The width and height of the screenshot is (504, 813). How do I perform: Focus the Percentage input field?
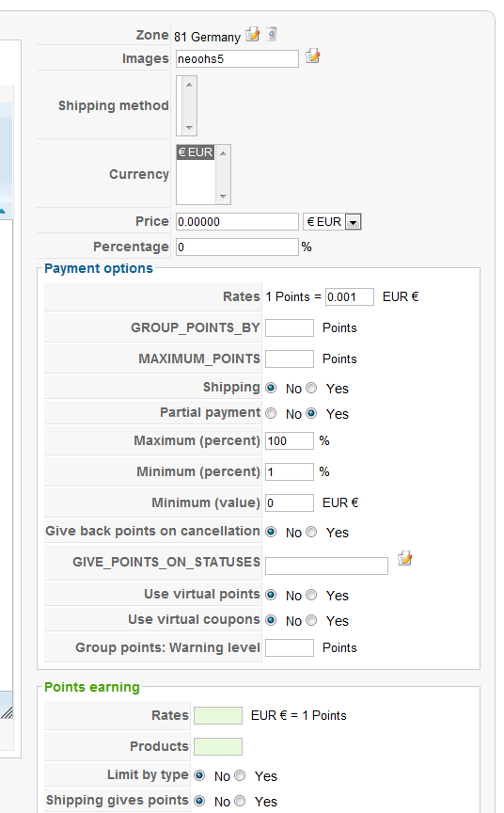coord(237,247)
